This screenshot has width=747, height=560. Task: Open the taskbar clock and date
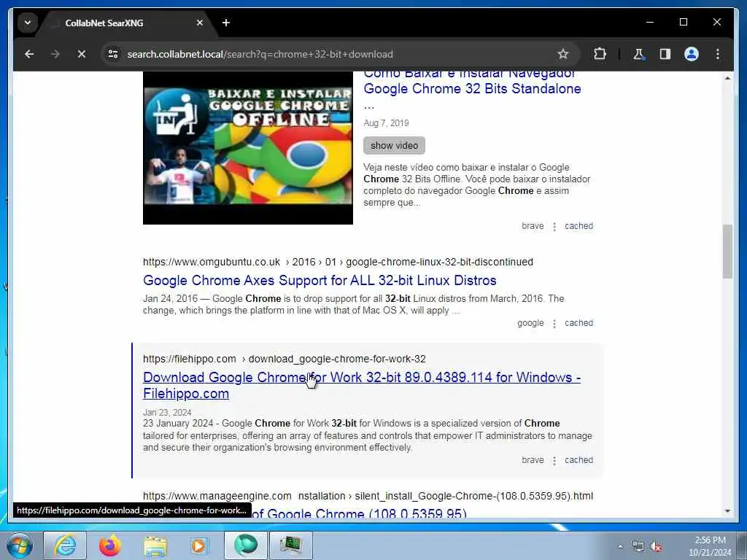point(710,546)
